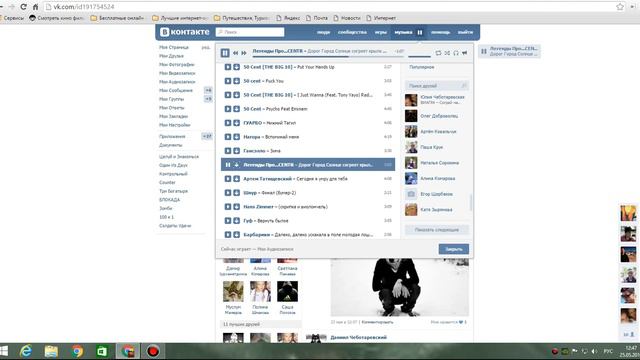Click the VKontakte logo
This screenshot has width=640, height=360.
click(x=184, y=32)
